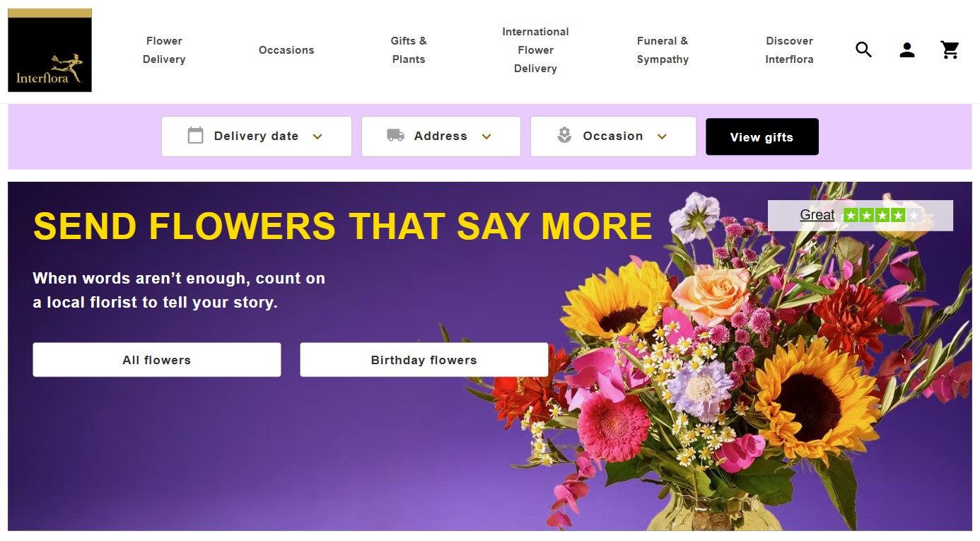
Task: Open the Discover Interflora menu
Action: coord(789,50)
